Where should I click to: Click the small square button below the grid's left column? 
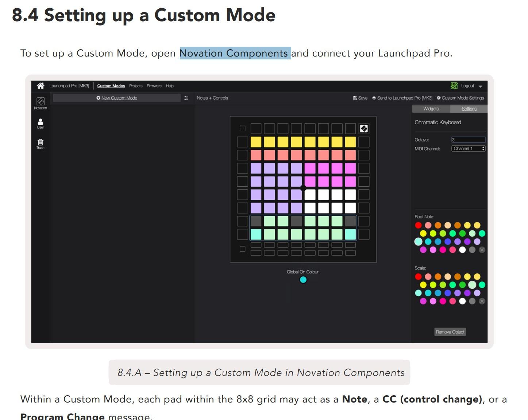(242, 249)
